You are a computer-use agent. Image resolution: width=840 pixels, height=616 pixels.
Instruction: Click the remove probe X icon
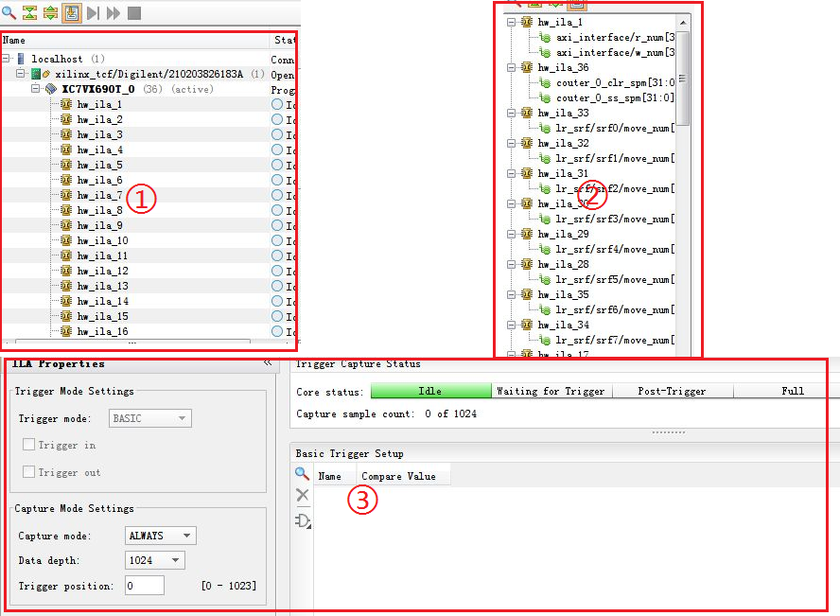click(302, 496)
